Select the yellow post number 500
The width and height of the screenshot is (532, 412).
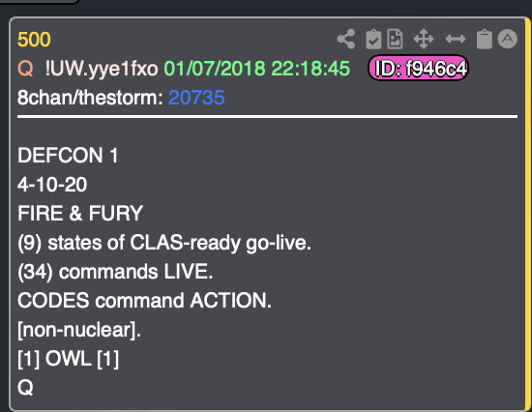tap(34, 40)
